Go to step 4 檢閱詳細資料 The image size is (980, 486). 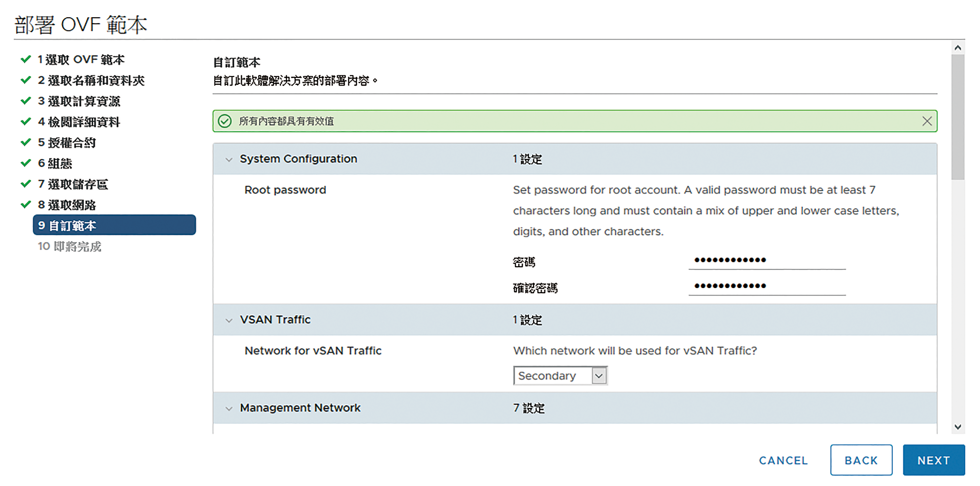pyautogui.click(x=79, y=122)
